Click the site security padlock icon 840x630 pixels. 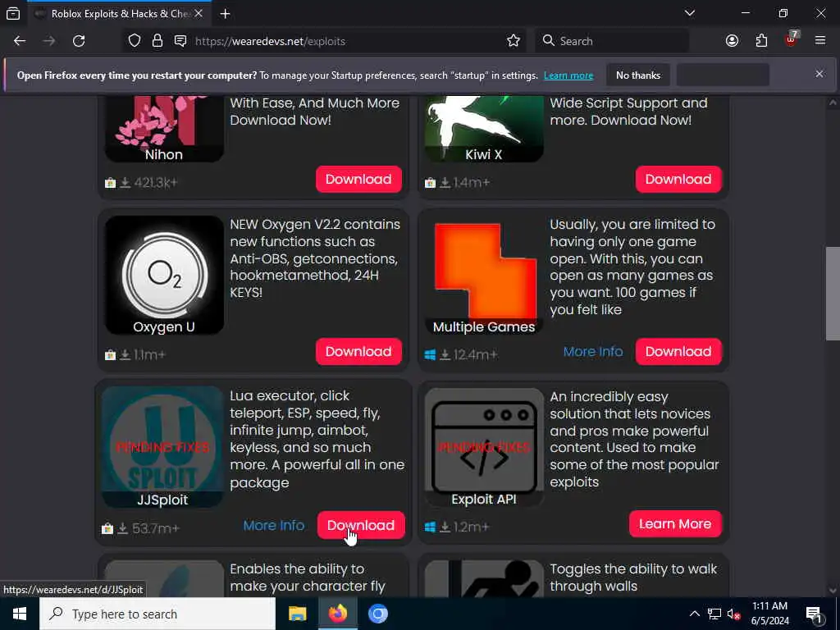(157, 41)
